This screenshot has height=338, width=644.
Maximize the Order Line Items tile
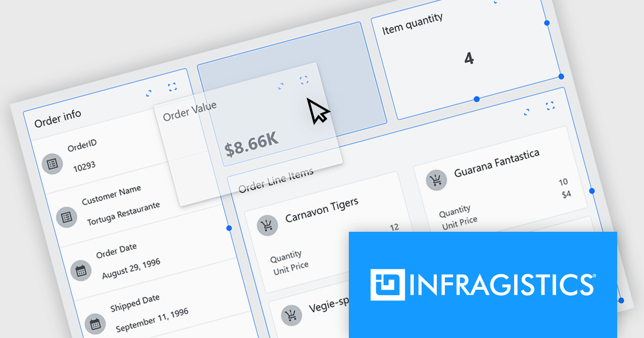click(x=526, y=112)
